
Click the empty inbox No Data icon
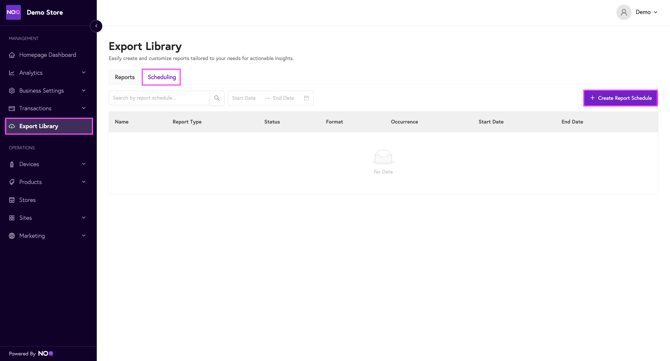383,157
